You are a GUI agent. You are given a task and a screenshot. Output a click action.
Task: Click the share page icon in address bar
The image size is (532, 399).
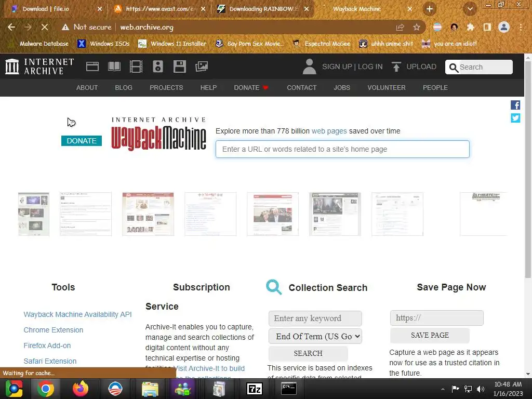pos(400,27)
